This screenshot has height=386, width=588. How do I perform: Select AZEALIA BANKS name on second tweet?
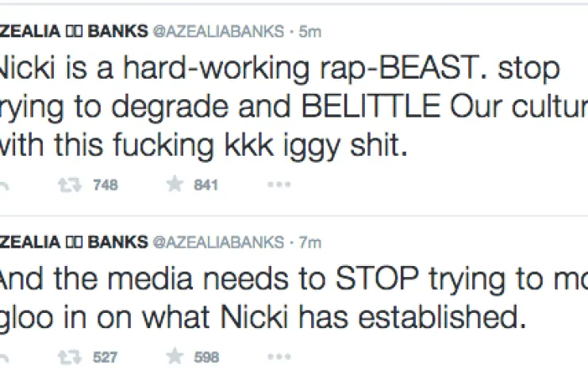(x=71, y=242)
